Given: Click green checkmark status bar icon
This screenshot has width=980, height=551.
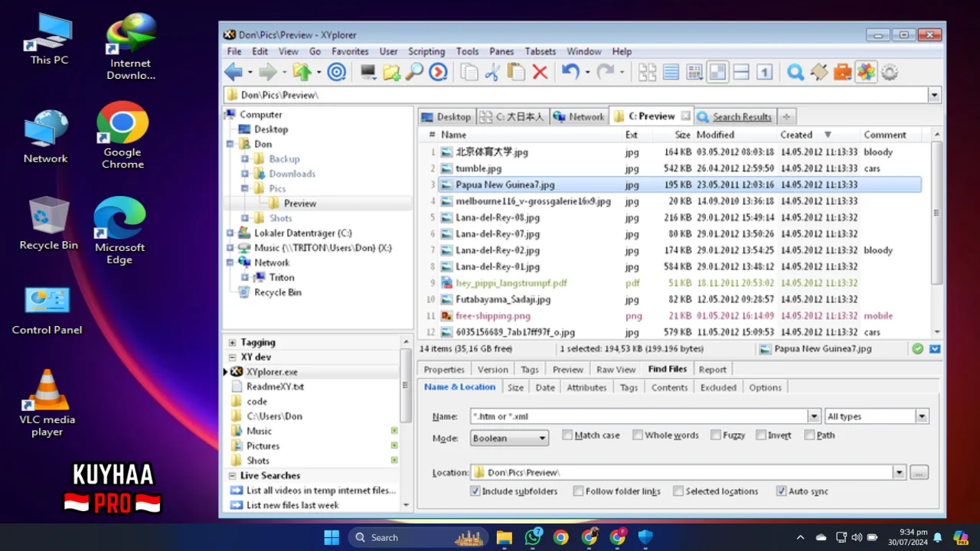Looking at the screenshot, I should (x=917, y=348).
